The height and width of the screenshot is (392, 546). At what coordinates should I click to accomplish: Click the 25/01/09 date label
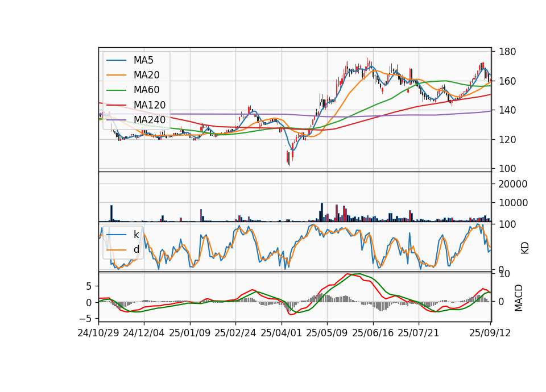click(x=190, y=333)
